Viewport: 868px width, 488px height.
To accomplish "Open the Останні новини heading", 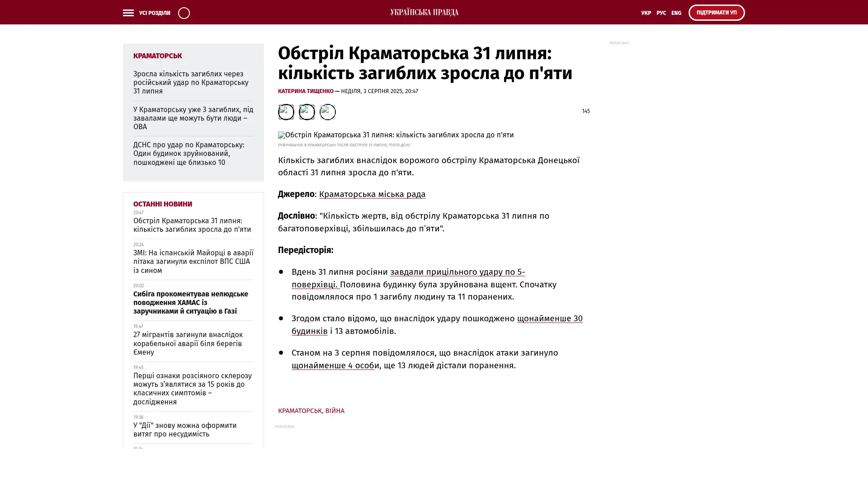I will pos(162,204).
